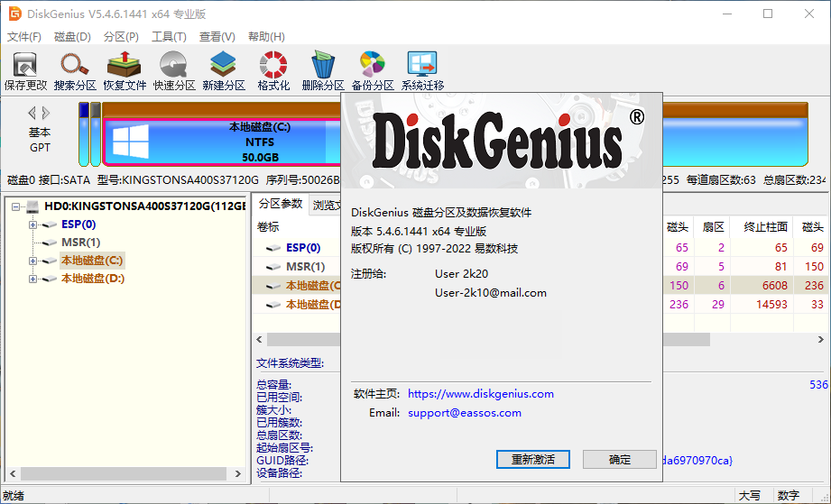The height and width of the screenshot is (504, 831).
Task: Go to previous disk with left arrow
Action: pyautogui.click(x=32, y=113)
